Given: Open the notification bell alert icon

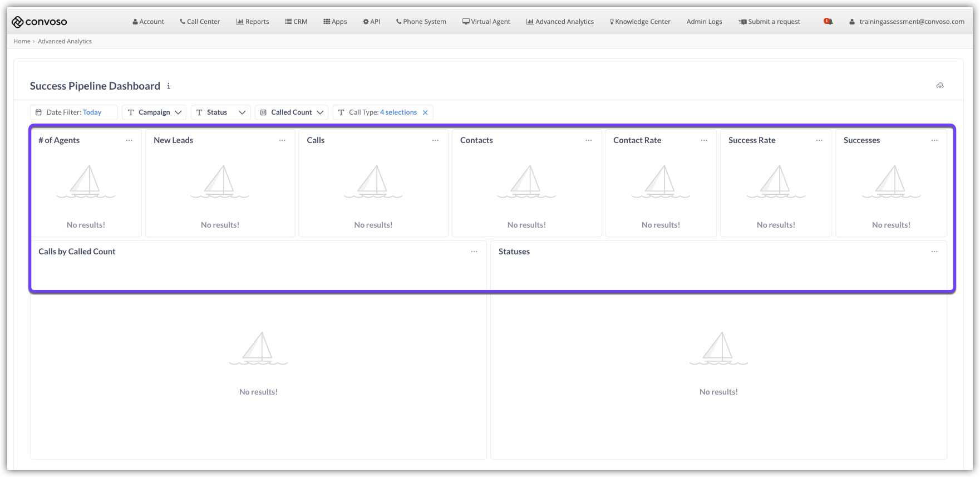Looking at the screenshot, I should [828, 22].
